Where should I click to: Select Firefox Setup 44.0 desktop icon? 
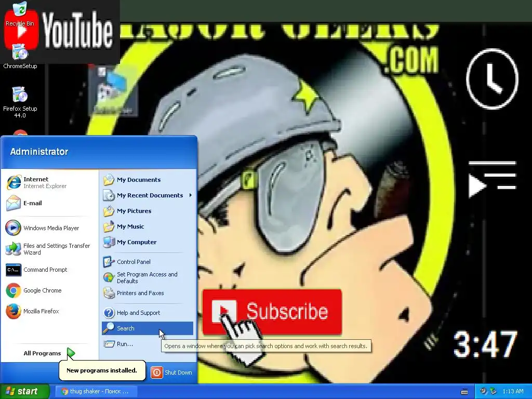coord(20,102)
